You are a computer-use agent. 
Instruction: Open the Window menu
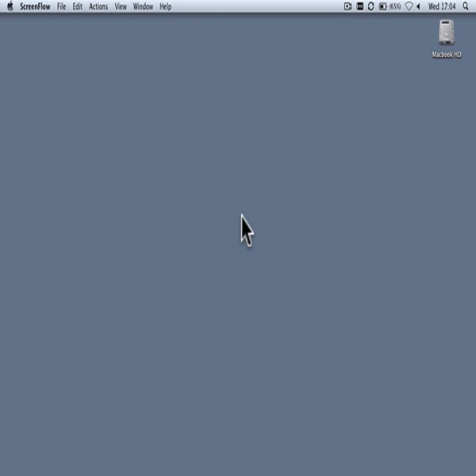(x=143, y=6)
